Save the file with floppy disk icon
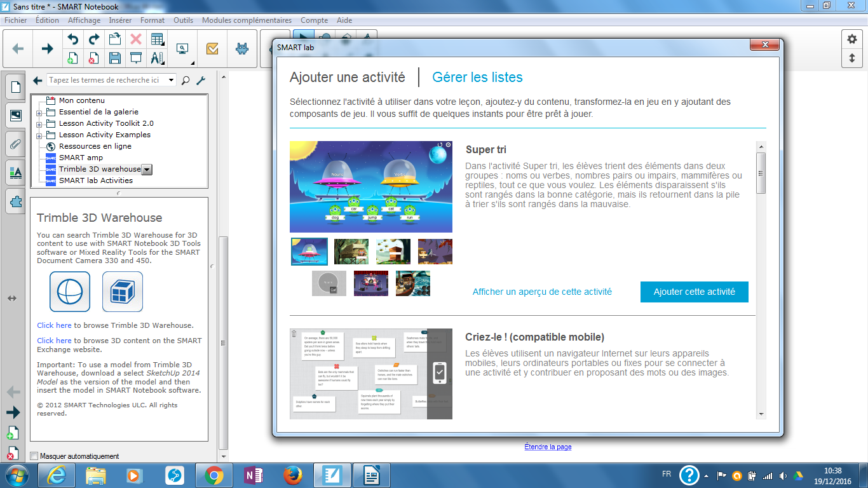Image resolution: width=868 pixels, height=488 pixels. tap(115, 58)
